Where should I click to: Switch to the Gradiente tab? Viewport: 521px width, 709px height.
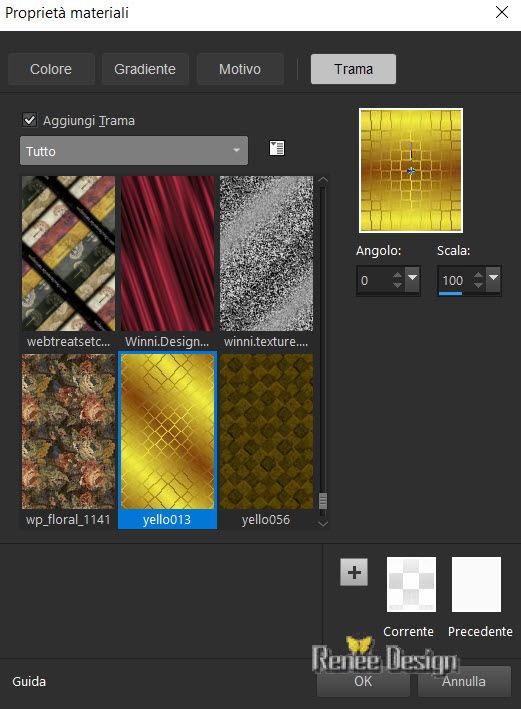(145, 69)
